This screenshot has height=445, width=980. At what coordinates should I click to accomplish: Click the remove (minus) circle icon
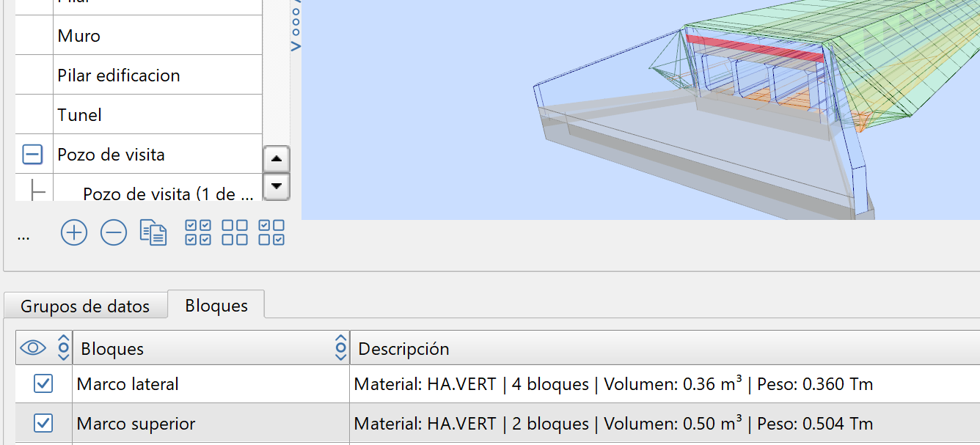click(114, 233)
